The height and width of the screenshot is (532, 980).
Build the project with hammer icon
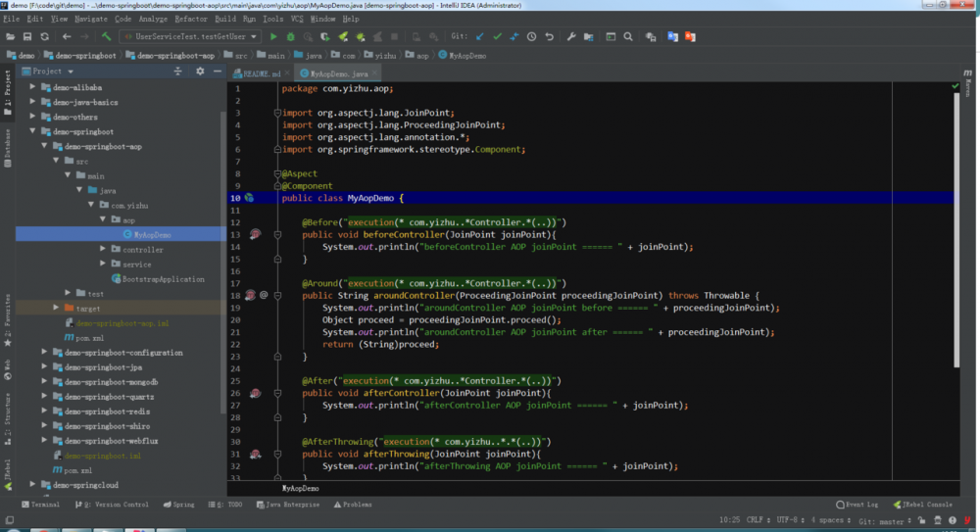click(106, 36)
